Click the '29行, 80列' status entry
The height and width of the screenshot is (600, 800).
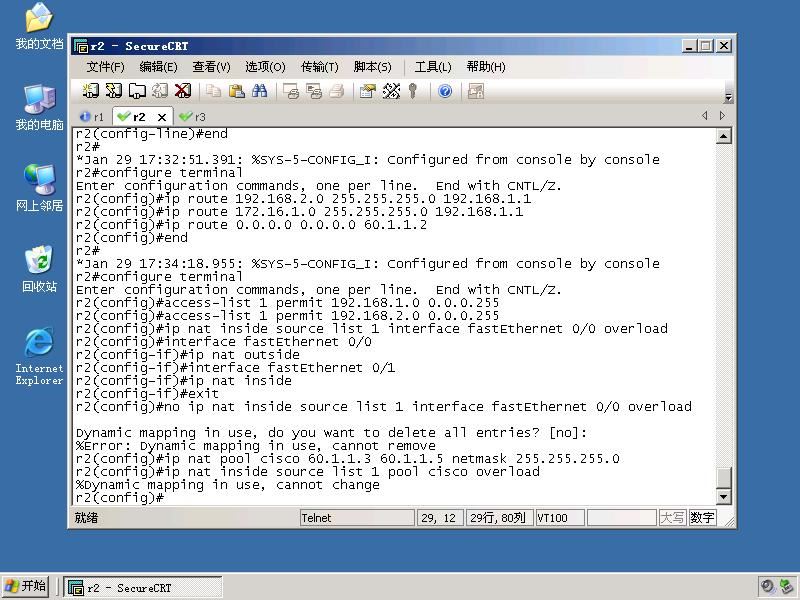pos(499,518)
